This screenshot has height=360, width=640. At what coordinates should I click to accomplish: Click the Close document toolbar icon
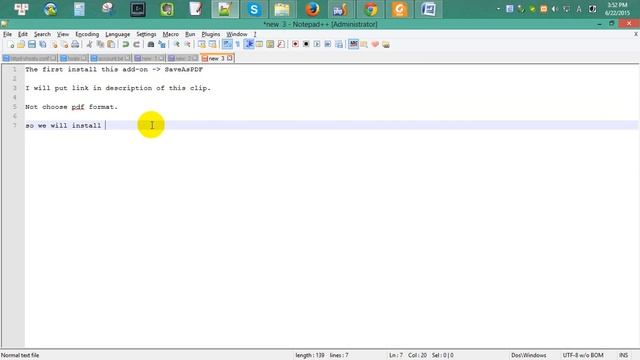54,44
